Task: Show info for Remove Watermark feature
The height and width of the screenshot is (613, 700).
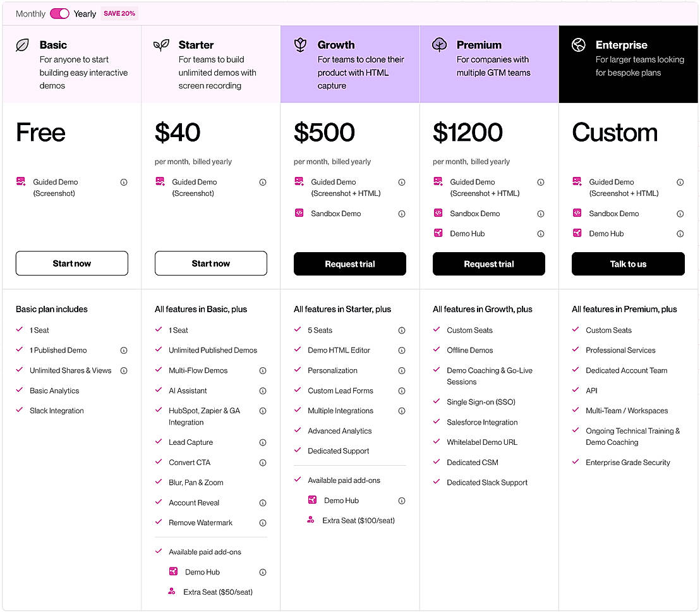Action: 263,523
